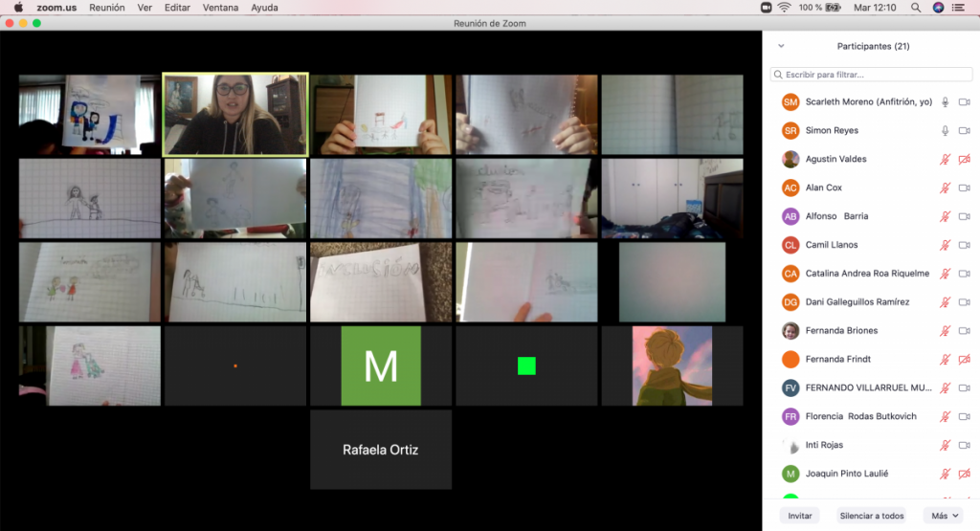The width and height of the screenshot is (980, 531).
Task: Click the Zoom camera icon in menu bar
Action: (766, 8)
